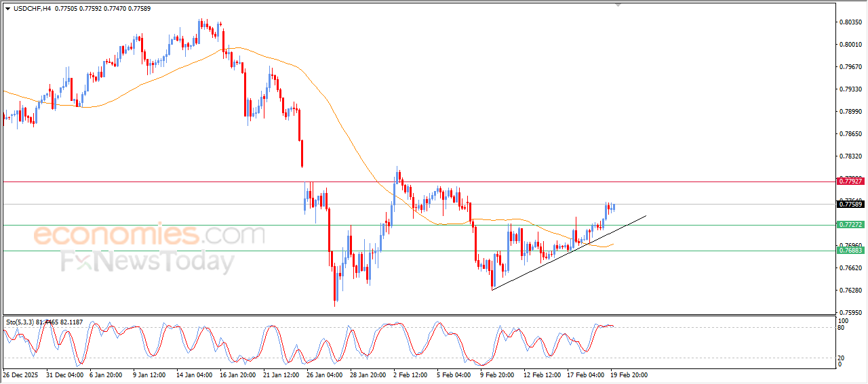Image resolution: width=868 pixels, height=384 pixels.
Task: Click the stochastic 20 level scale label
Action: click(x=842, y=358)
